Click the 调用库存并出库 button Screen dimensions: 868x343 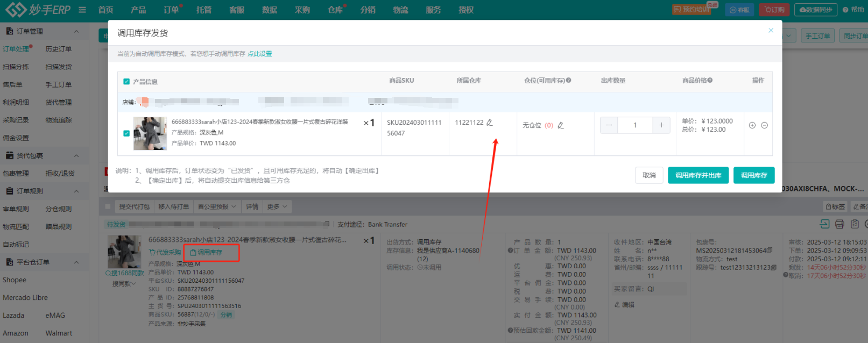pyautogui.click(x=698, y=175)
